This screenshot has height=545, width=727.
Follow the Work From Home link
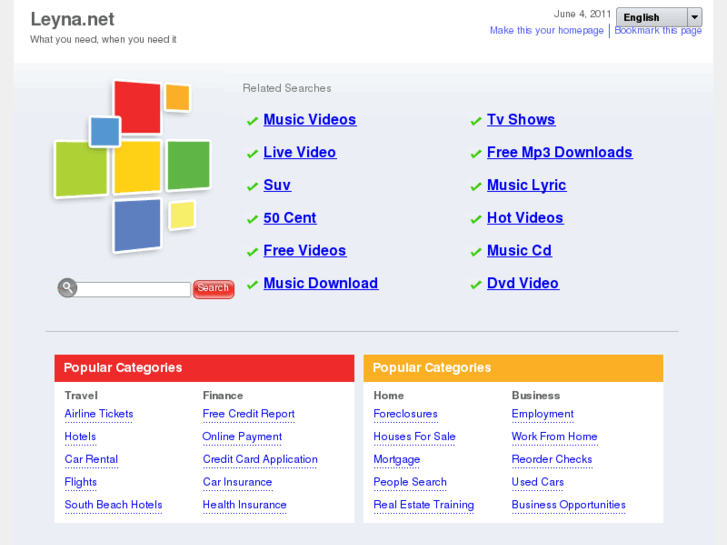554,437
